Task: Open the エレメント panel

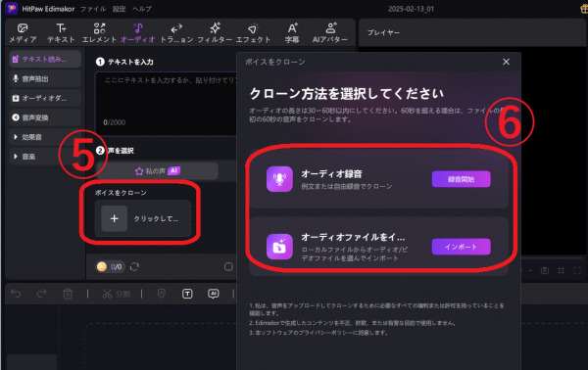Action: [x=99, y=33]
